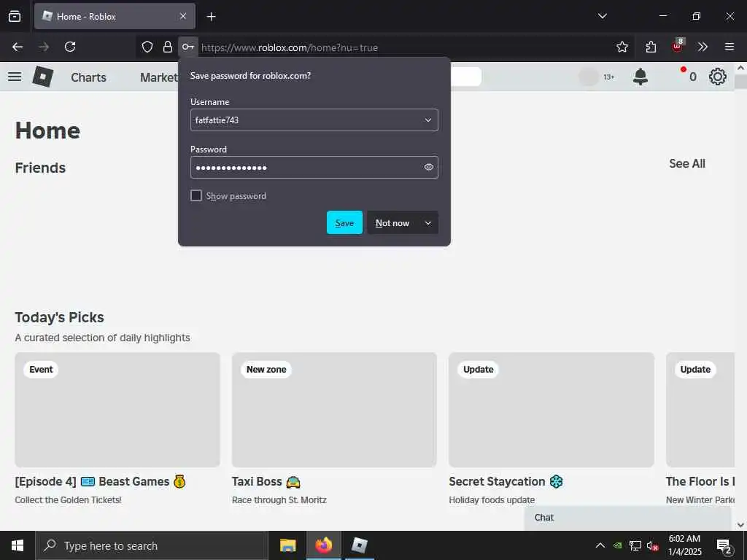The width and height of the screenshot is (747, 560).
Task: Open the NVIDIA tray icon
Action: coord(618,545)
